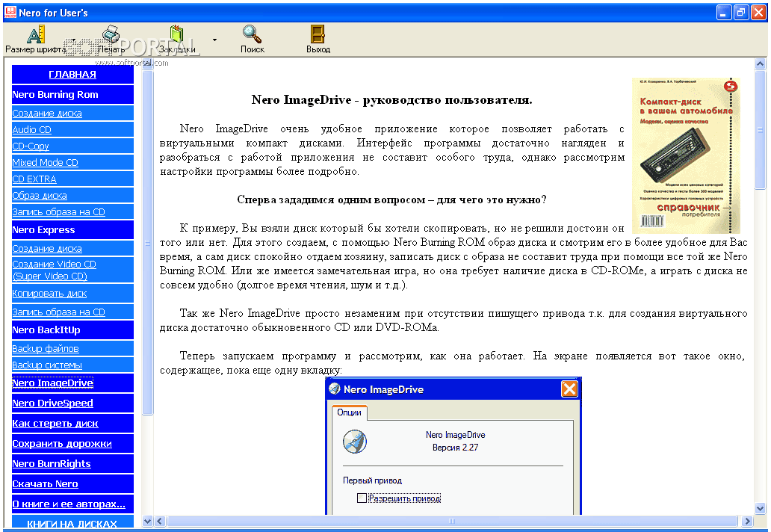Viewport: 771px width, 532px height.
Task: Open Запись образа на CD under Nero Express
Action: pos(58,312)
